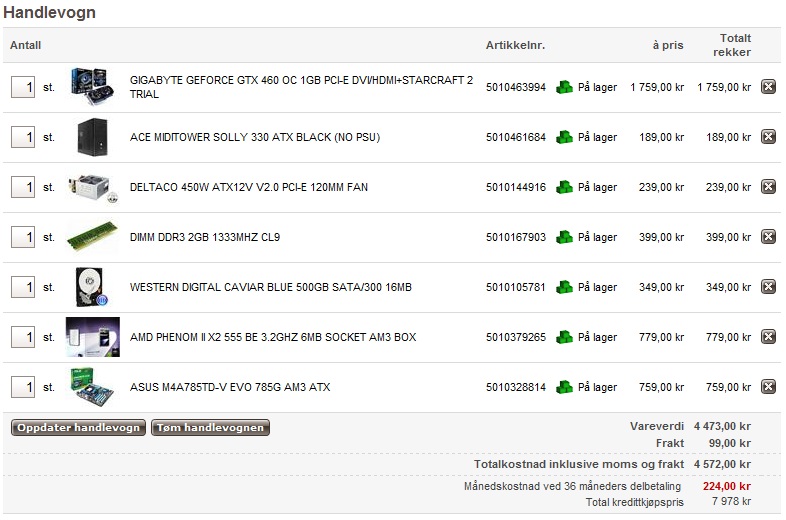Click Vareverdi amount 4 473,00 kr
This screenshot has height=520, width=786.
[722, 426]
